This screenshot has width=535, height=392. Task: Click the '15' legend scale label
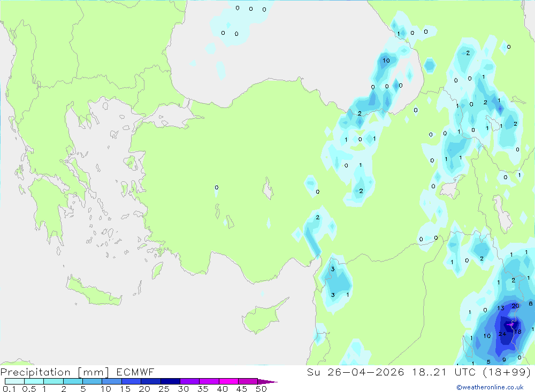125,389
